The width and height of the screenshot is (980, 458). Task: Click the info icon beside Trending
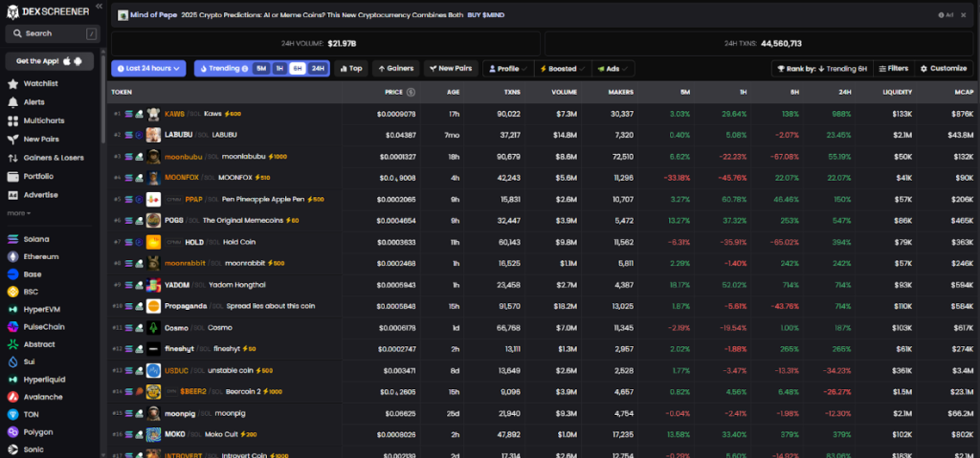pos(245,69)
